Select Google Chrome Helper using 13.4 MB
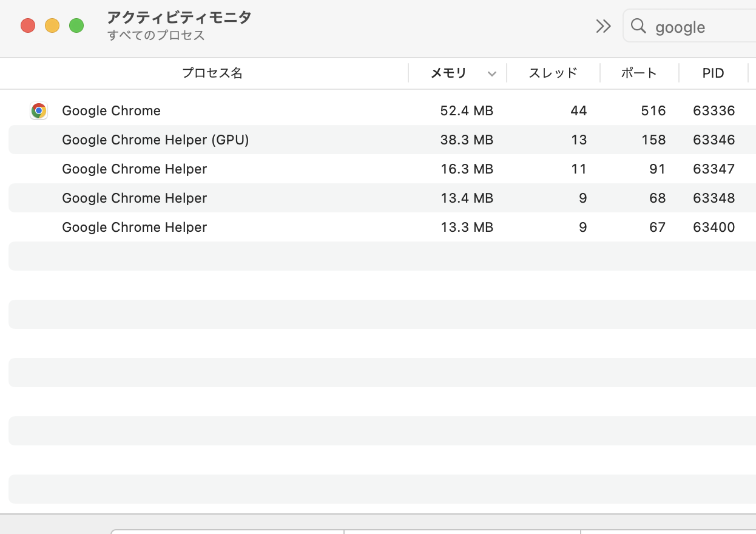Screen dimensions: 756x534 382,198
